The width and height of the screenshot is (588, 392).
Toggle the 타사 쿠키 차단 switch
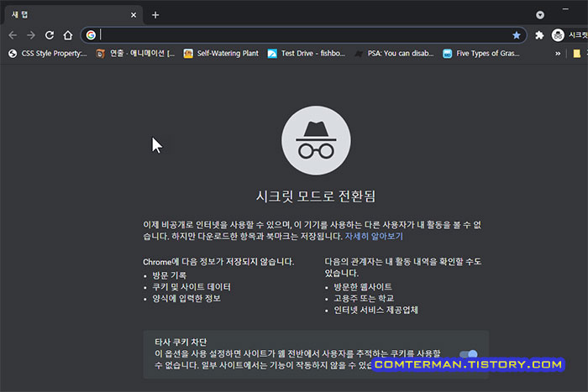tap(469, 353)
